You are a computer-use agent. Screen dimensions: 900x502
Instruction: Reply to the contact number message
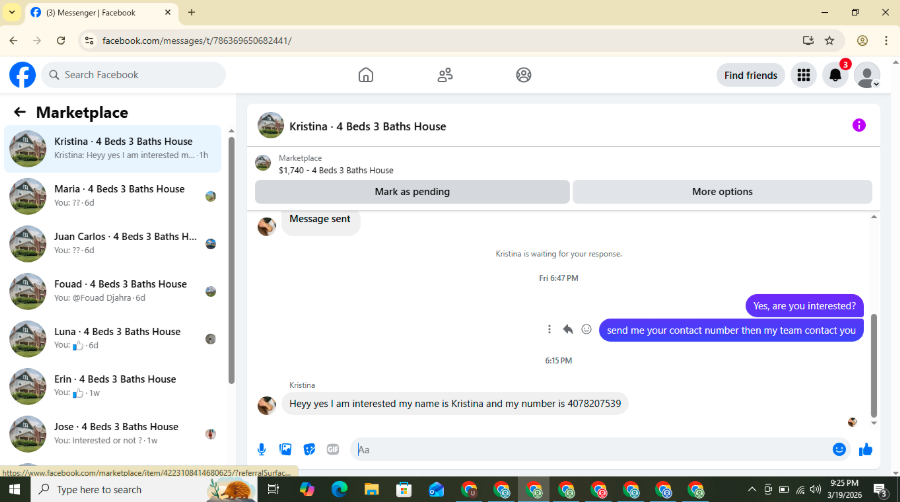tap(568, 329)
